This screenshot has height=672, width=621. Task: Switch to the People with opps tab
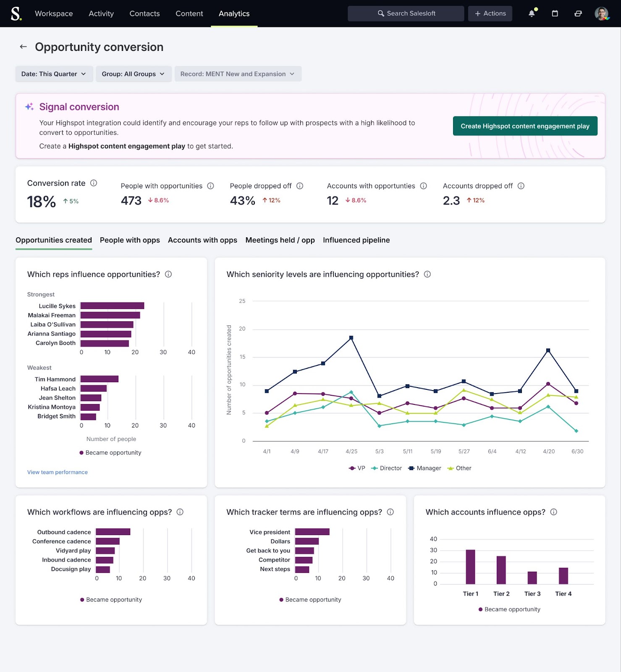[130, 240]
